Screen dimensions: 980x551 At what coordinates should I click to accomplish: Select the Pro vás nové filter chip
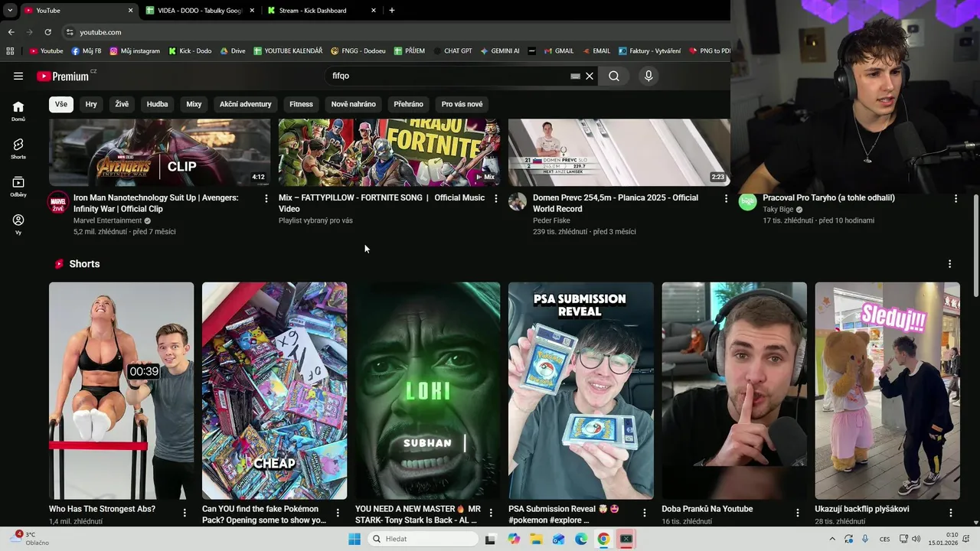point(462,104)
